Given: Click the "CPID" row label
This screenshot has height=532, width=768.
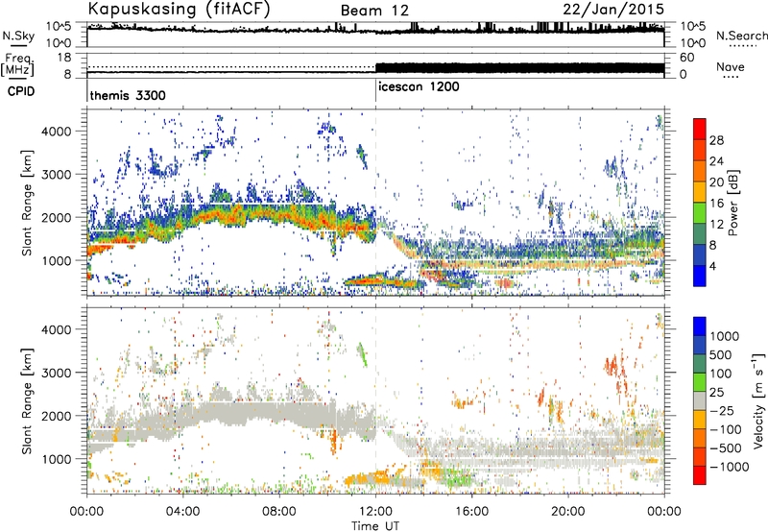Looking at the screenshot, I should pos(21,91).
